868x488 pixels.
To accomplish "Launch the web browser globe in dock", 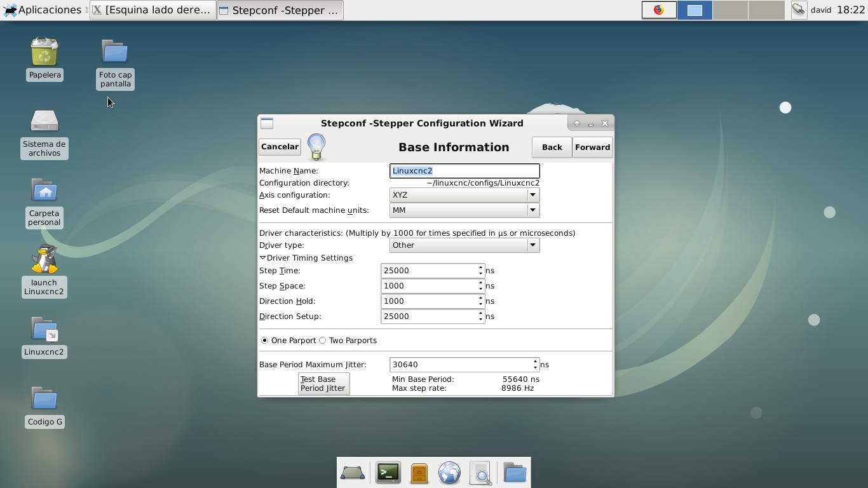I will click(x=449, y=473).
